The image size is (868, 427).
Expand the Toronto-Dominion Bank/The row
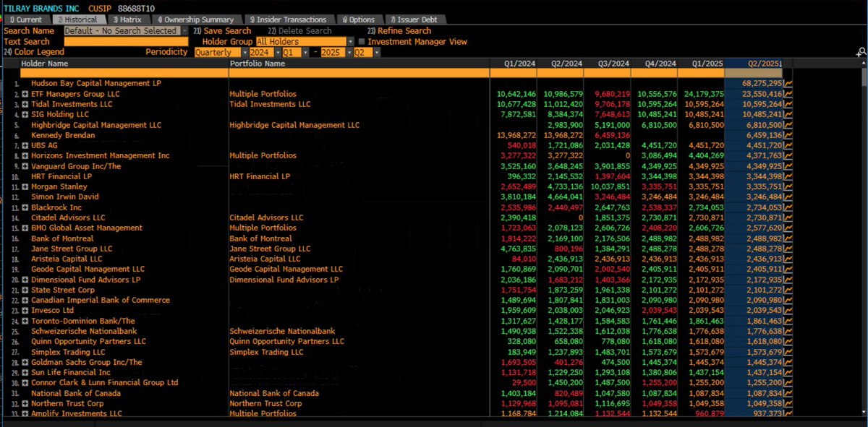click(x=25, y=321)
